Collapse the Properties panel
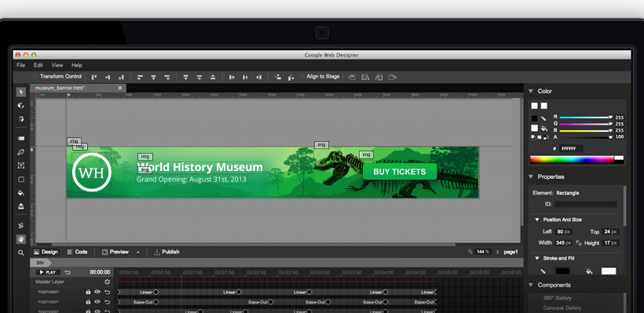 point(531,177)
